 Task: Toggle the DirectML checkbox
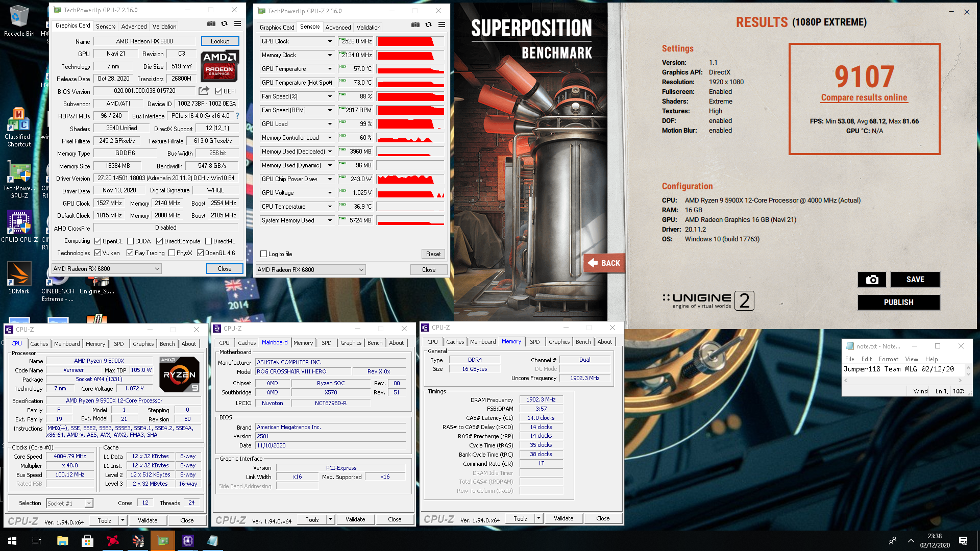point(208,241)
